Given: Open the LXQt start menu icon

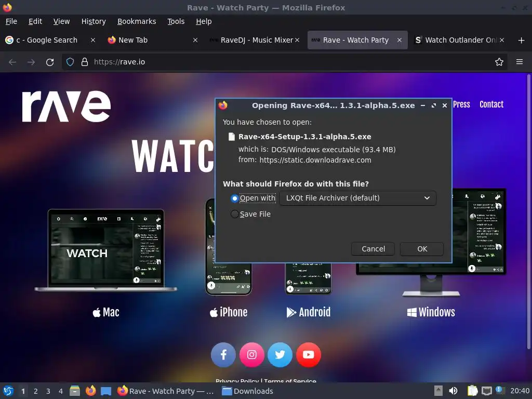Looking at the screenshot, I should click(8, 391).
